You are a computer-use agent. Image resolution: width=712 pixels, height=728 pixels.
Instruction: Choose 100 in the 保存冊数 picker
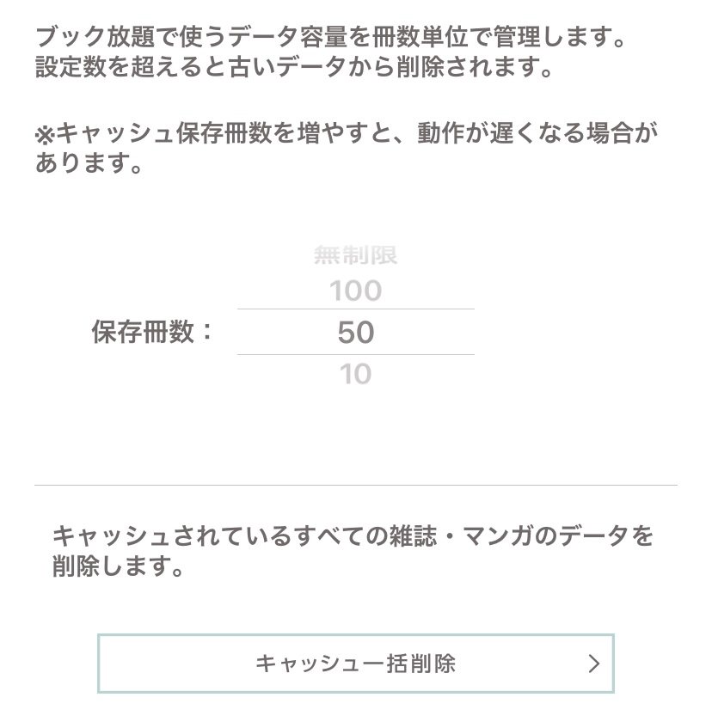(x=356, y=291)
